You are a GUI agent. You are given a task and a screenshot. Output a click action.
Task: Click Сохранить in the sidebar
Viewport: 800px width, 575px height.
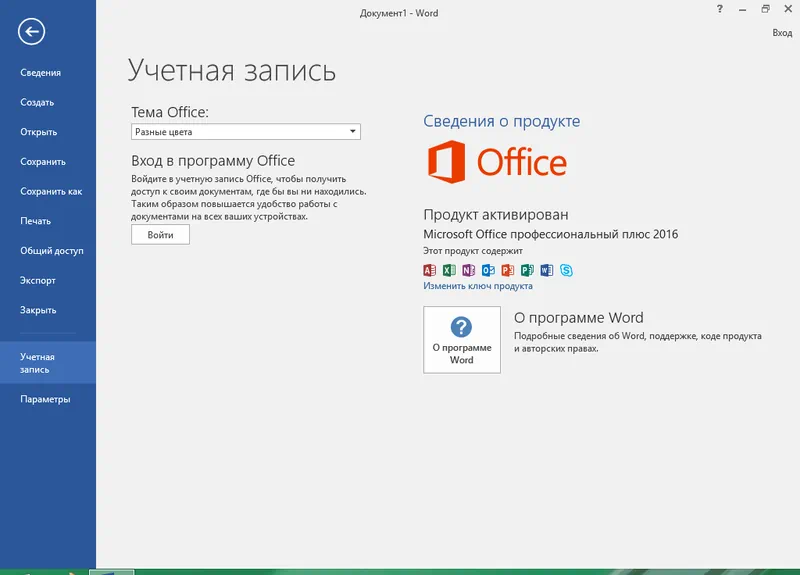[x=43, y=161]
